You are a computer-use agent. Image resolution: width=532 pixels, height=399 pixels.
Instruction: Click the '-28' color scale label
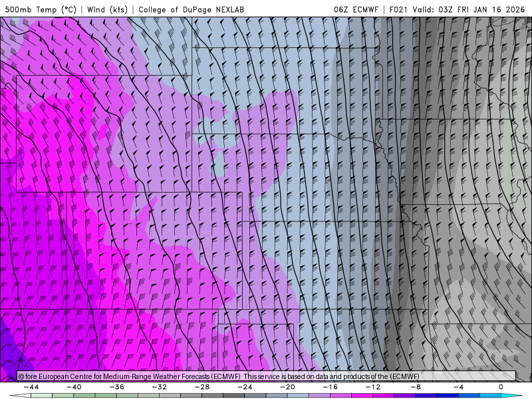pyautogui.click(x=202, y=387)
